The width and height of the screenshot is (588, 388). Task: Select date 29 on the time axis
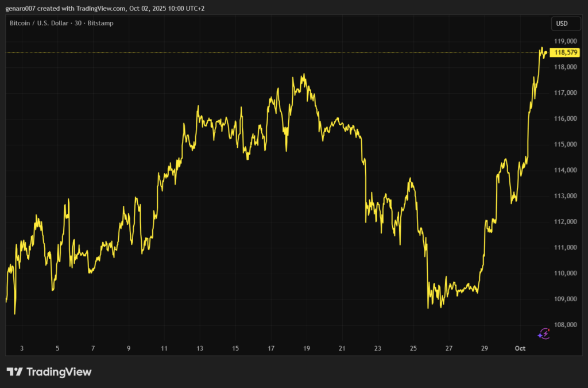tap(485, 348)
